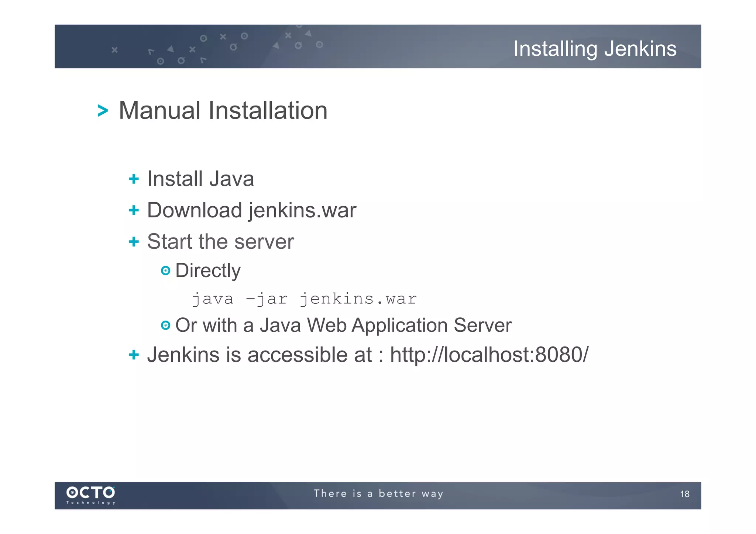Screen dimensions: 756x534
Task: Click the 'Manual Installation' heading
Action: coord(223,110)
